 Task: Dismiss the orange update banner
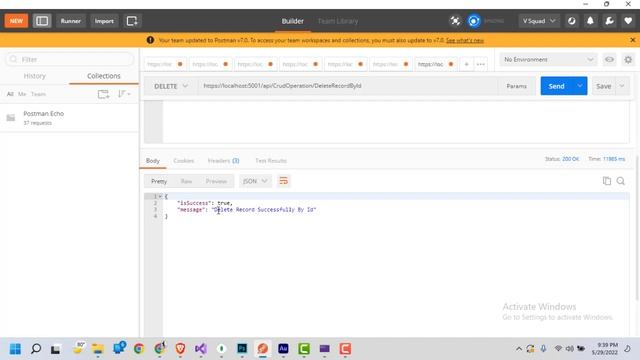point(633,40)
